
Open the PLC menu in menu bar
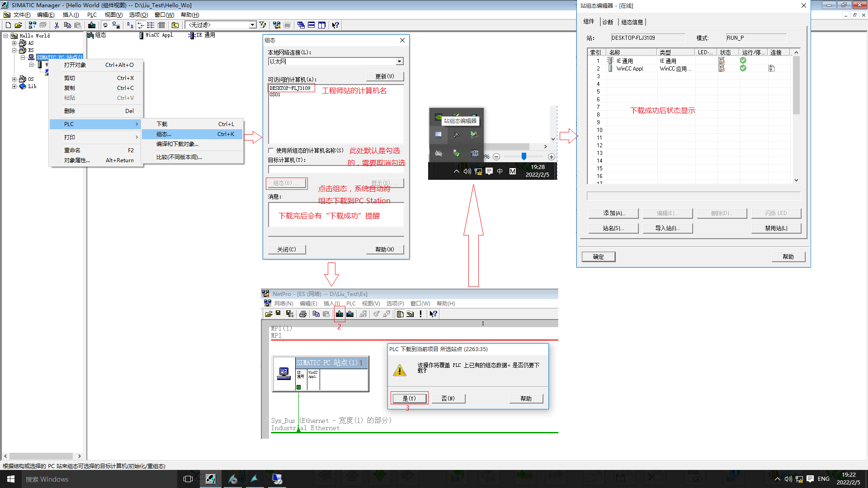[x=92, y=15]
